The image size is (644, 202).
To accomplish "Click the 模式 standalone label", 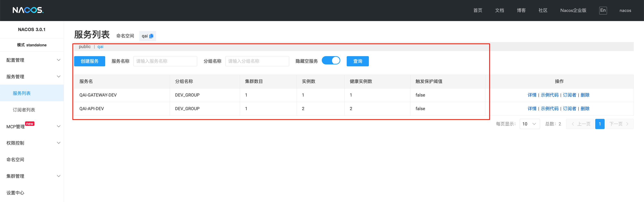I will [32, 45].
